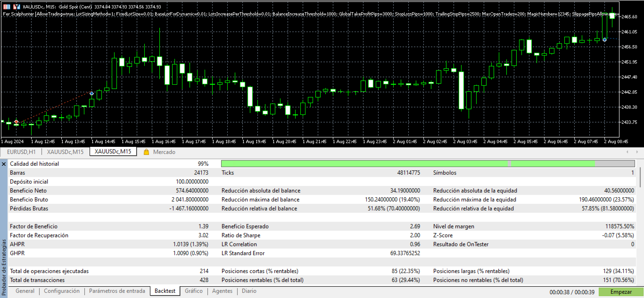Open the Agentes tab
The width and height of the screenshot is (644, 298).
(x=222, y=291)
